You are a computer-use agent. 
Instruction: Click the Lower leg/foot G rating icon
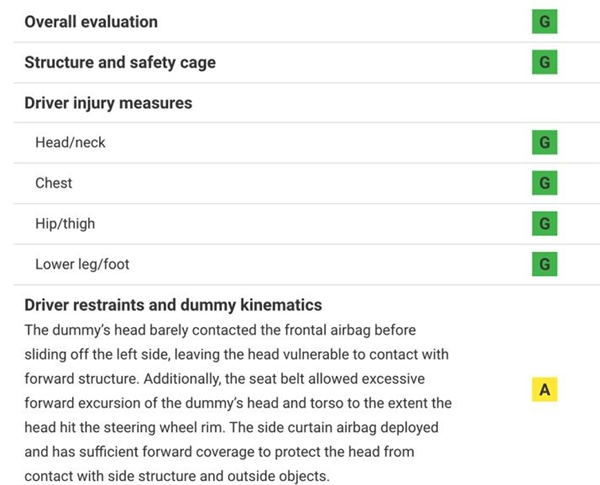[x=544, y=264]
